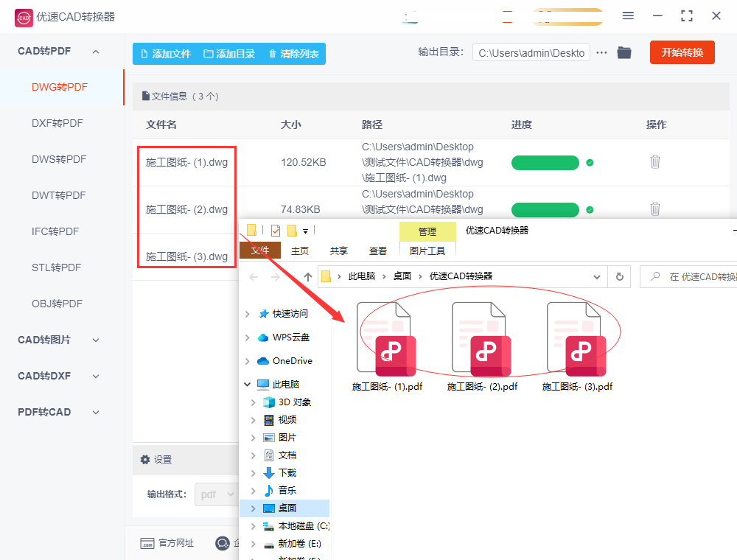
Task: Click Explorer back navigation arrow
Action: coord(254,277)
